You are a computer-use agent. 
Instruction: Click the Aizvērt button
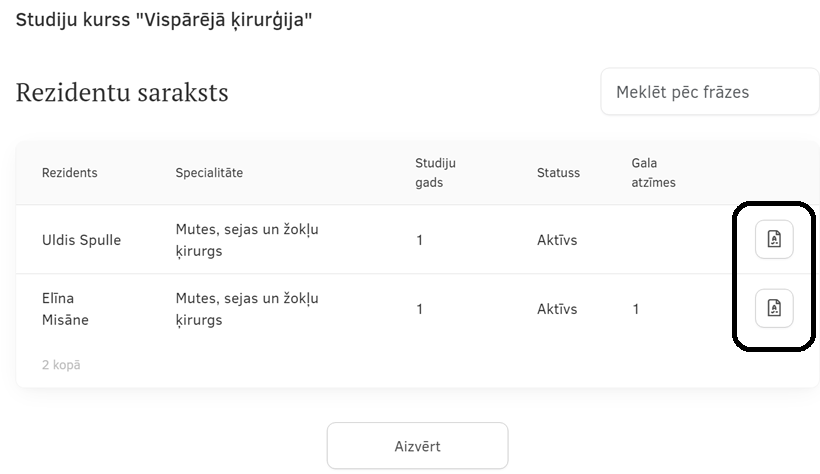coord(417,446)
